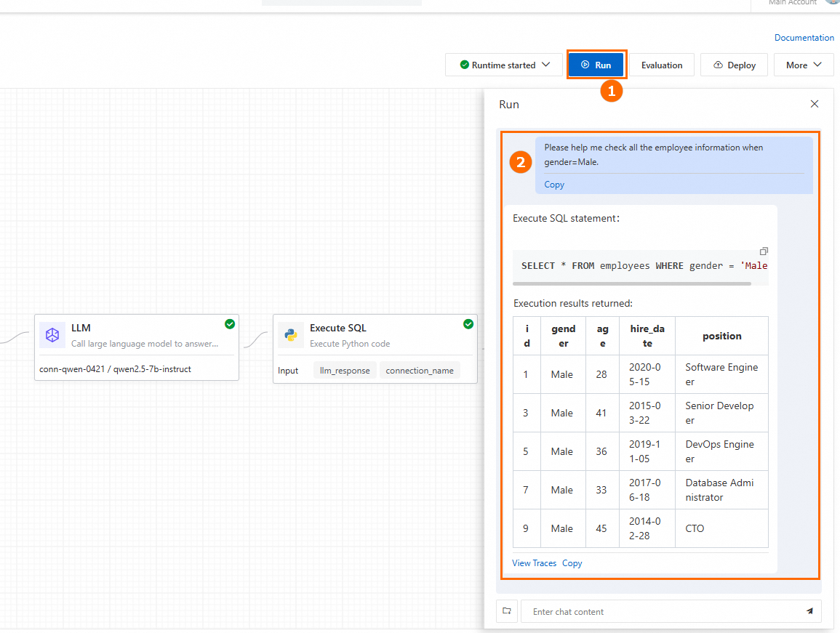
Task: Click the copy code icon above SQL
Action: click(764, 251)
